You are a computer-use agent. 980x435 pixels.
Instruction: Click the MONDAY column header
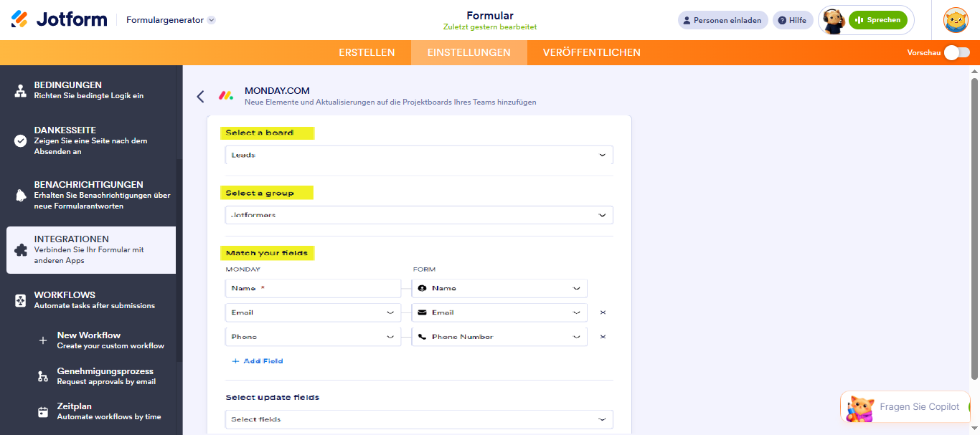click(242, 269)
